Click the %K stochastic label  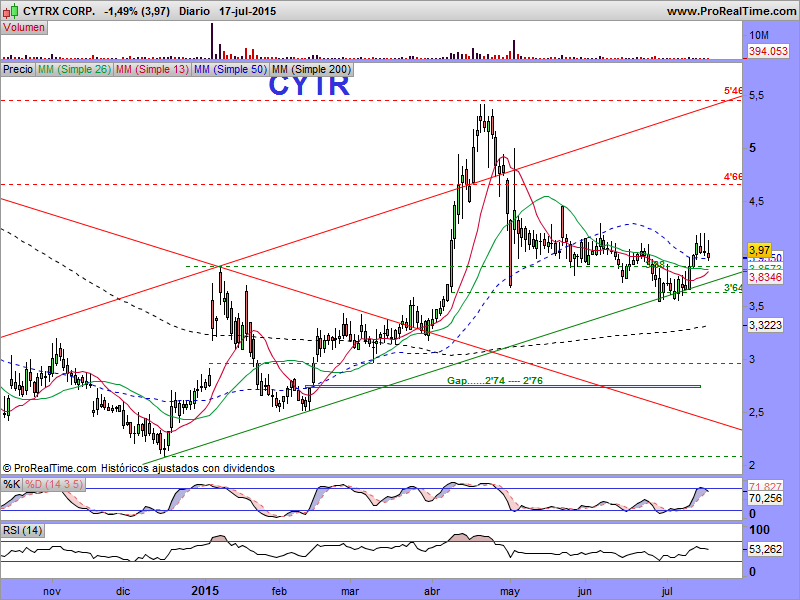[x=12, y=484]
